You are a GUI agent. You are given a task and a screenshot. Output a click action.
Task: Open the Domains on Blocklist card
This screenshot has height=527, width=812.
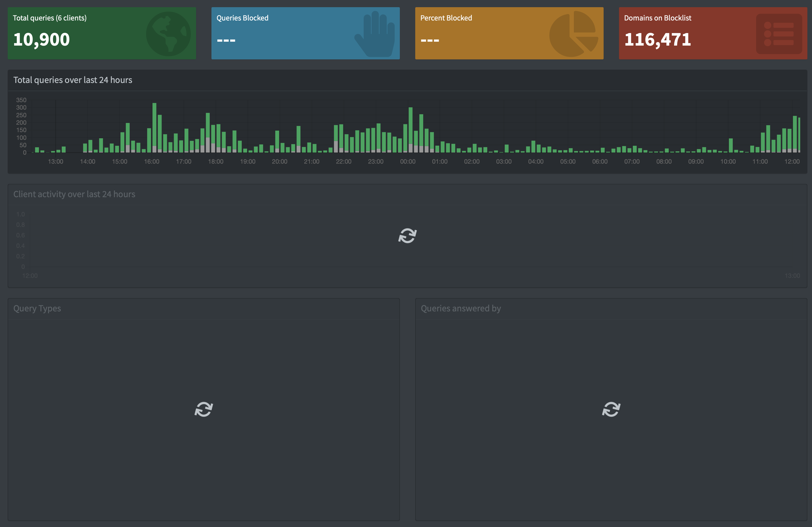click(x=713, y=33)
